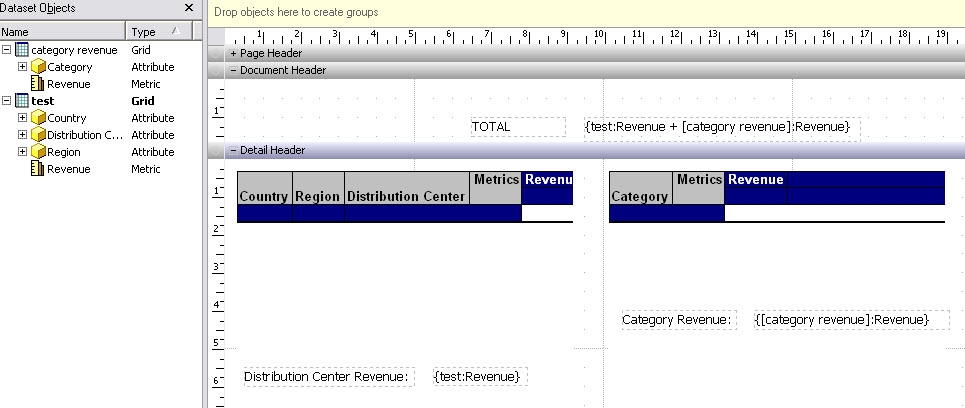Click the Revenue metric icon under category revenue
Screen dimensions: 965x408
point(38,84)
